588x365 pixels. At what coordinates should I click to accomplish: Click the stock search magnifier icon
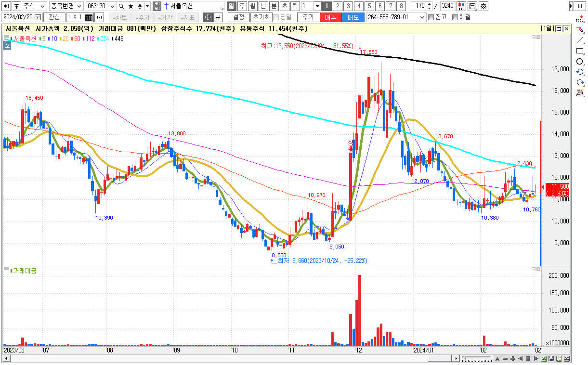pyautogui.click(x=120, y=6)
